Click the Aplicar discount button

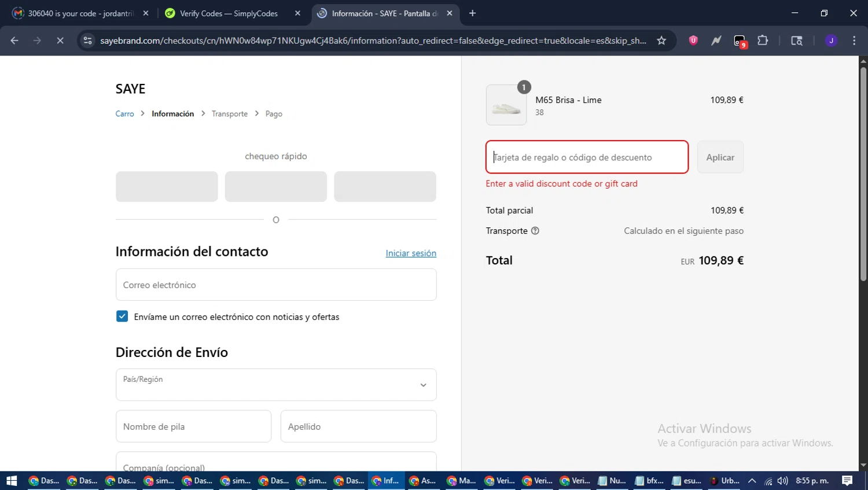pyautogui.click(x=720, y=157)
